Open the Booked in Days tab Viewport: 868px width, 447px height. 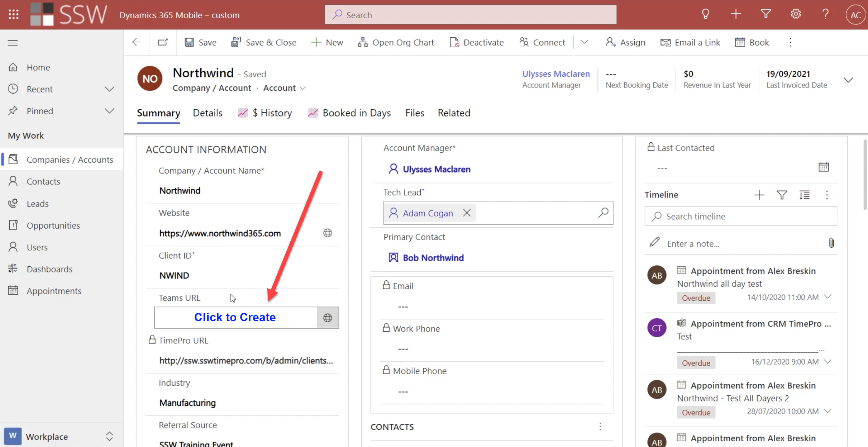pos(356,113)
